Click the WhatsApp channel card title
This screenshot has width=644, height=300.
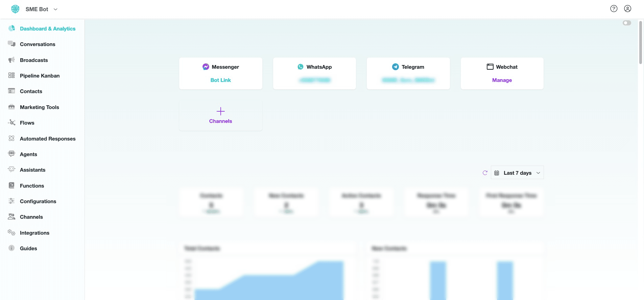click(319, 67)
